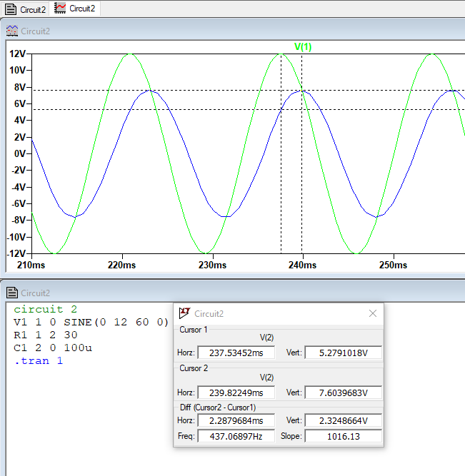Screen dimensions: 465x476
Task: Click the Slope readout field
Action: pyautogui.click(x=343, y=436)
